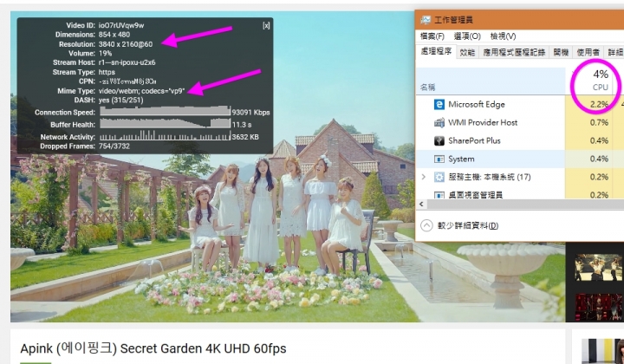This screenshot has height=364, width=624.
Task: Expand the 服務主機: 本機系統 (17) group
Action: [424, 177]
